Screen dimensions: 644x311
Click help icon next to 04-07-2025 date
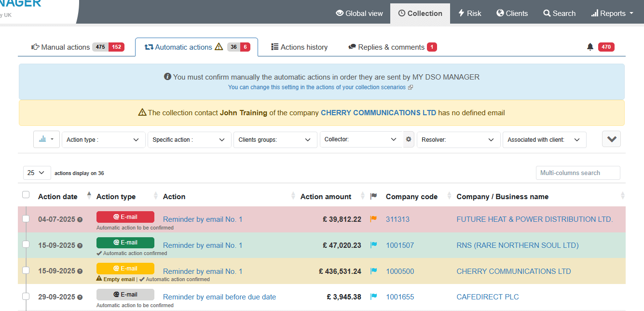point(80,220)
